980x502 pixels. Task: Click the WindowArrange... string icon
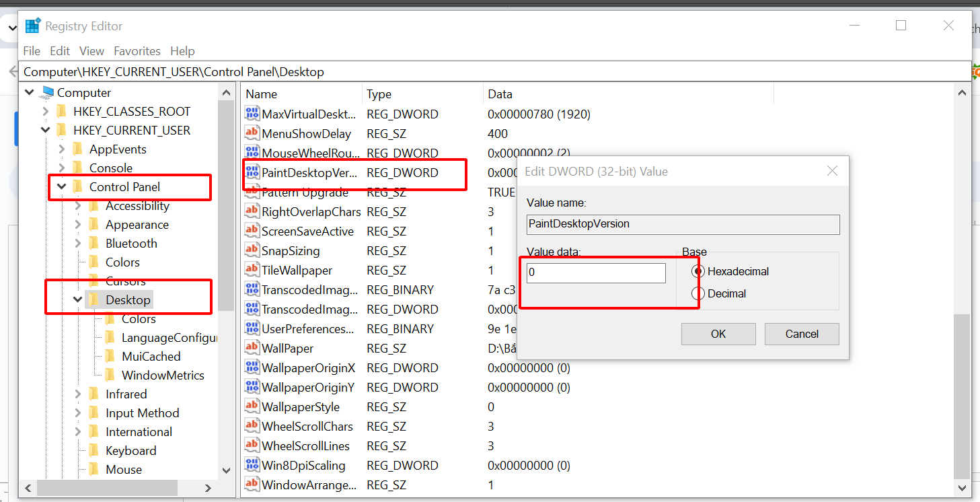[x=252, y=485]
